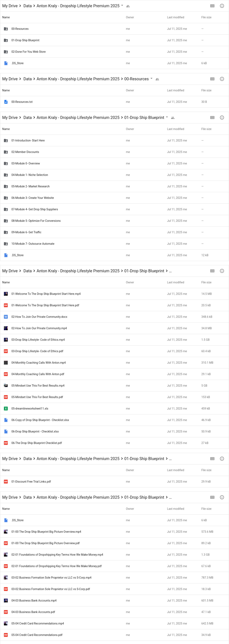
Task: Click 'Name' column header above 00-Resources.txt
Action: (6, 91)
